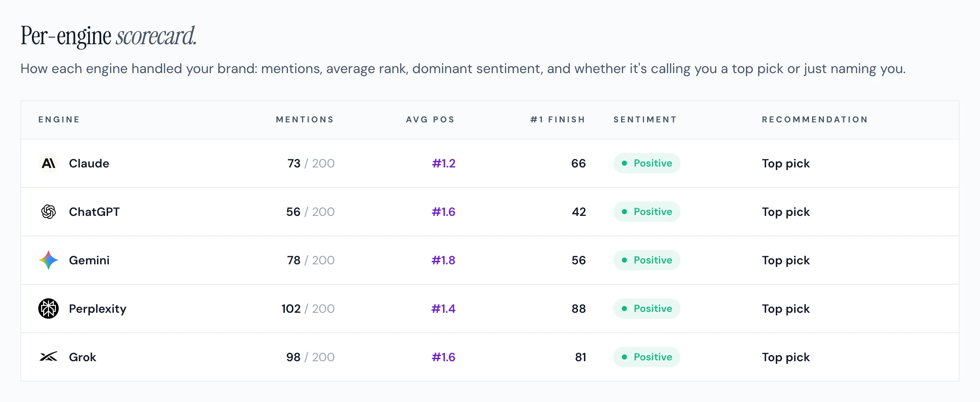
Task: Click the Perplexity logo icon
Action: click(48, 309)
